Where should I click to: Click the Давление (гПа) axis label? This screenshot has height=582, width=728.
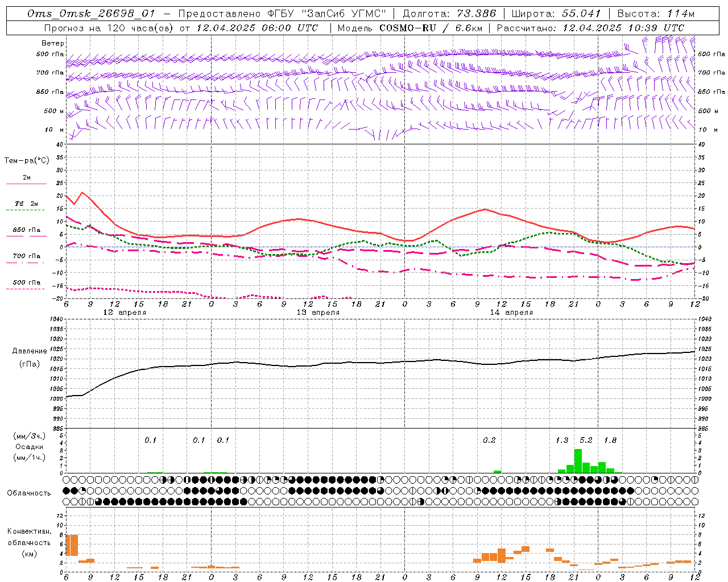[x=30, y=357]
